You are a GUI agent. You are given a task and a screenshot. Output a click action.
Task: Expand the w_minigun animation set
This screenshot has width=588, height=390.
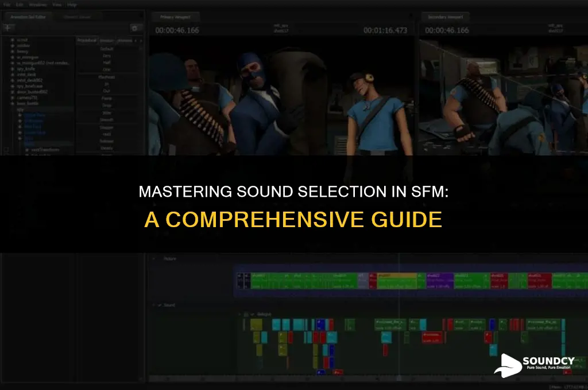pos(12,57)
